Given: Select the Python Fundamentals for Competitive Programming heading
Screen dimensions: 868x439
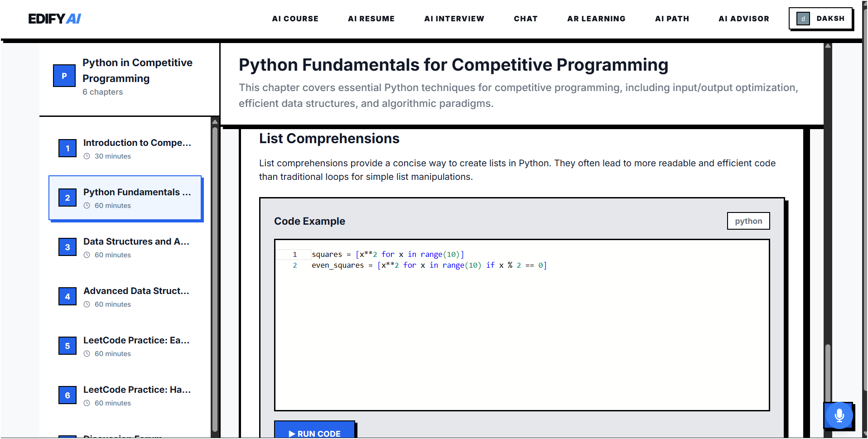Looking at the screenshot, I should (453, 65).
